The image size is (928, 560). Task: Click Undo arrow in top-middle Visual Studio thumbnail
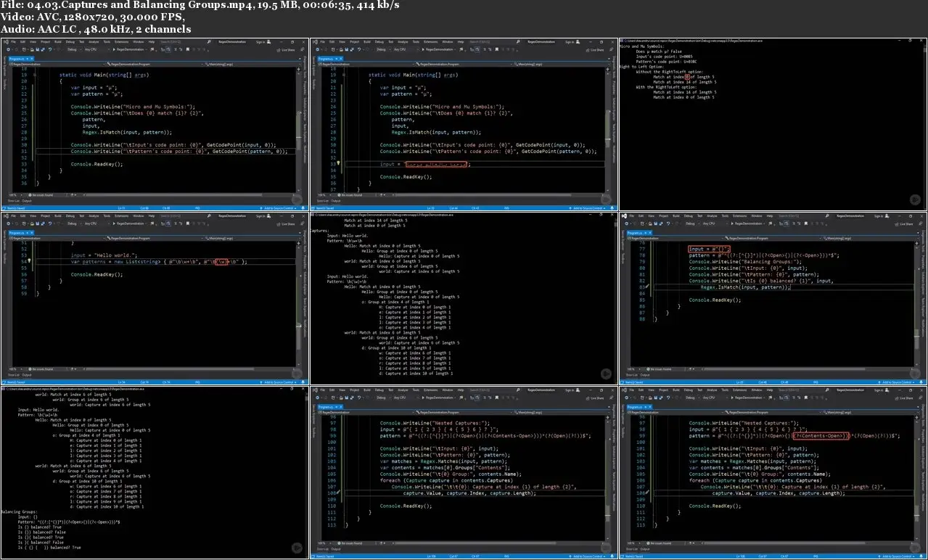coord(360,50)
